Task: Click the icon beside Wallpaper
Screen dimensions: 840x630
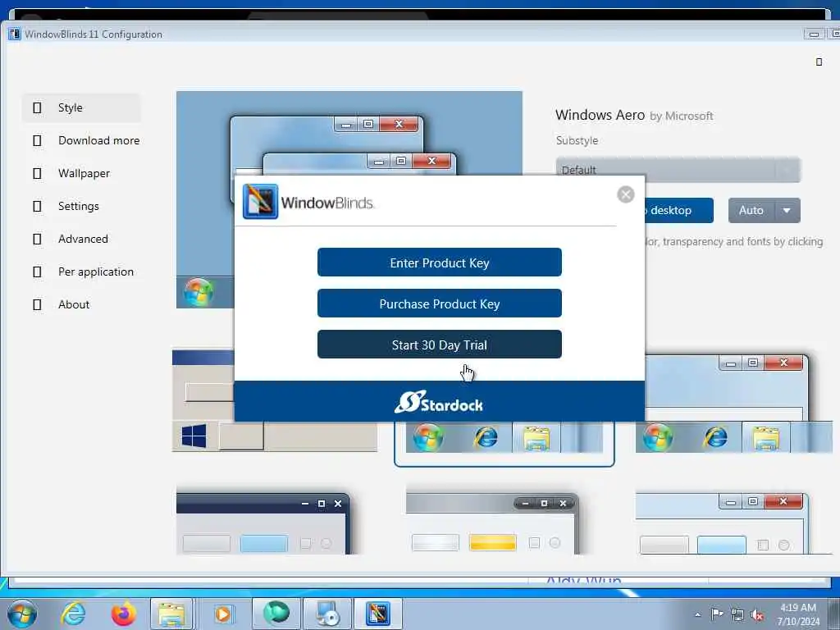Action: pyautogui.click(x=37, y=173)
